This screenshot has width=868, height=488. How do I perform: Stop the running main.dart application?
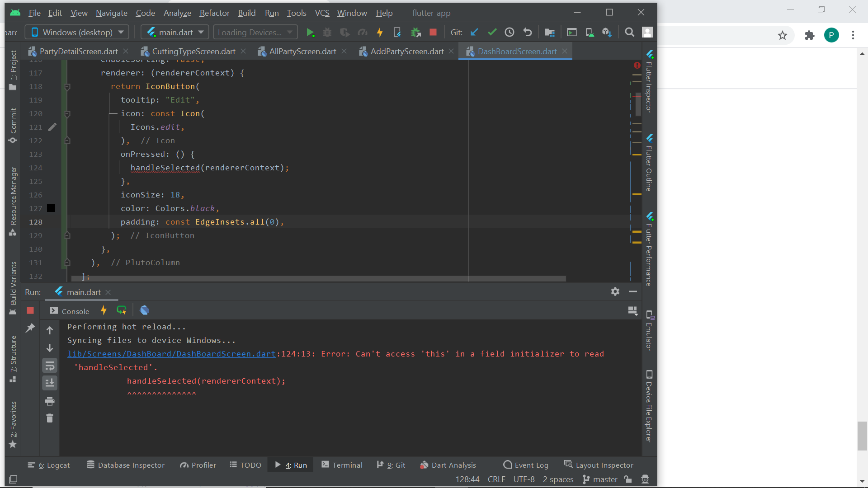coord(30,310)
